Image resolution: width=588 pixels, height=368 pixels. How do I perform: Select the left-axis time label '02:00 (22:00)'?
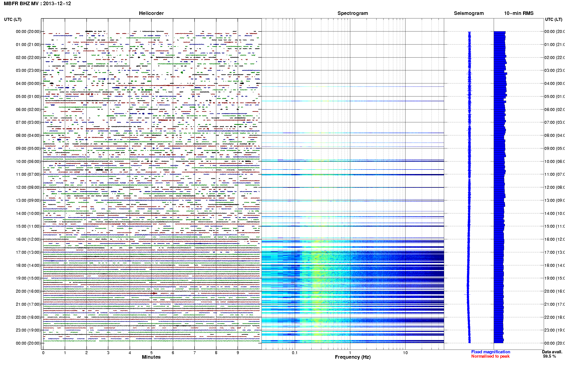pos(28,58)
